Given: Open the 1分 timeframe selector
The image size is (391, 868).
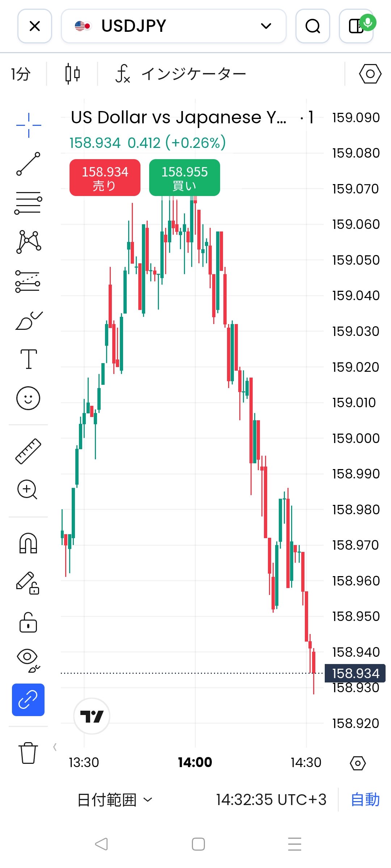Looking at the screenshot, I should coord(20,74).
